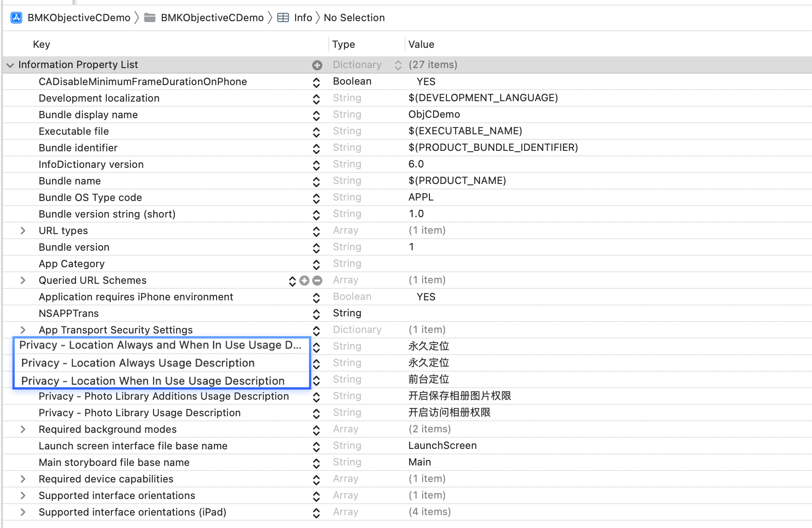Click the add button on Information Property List row

point(317,65)
